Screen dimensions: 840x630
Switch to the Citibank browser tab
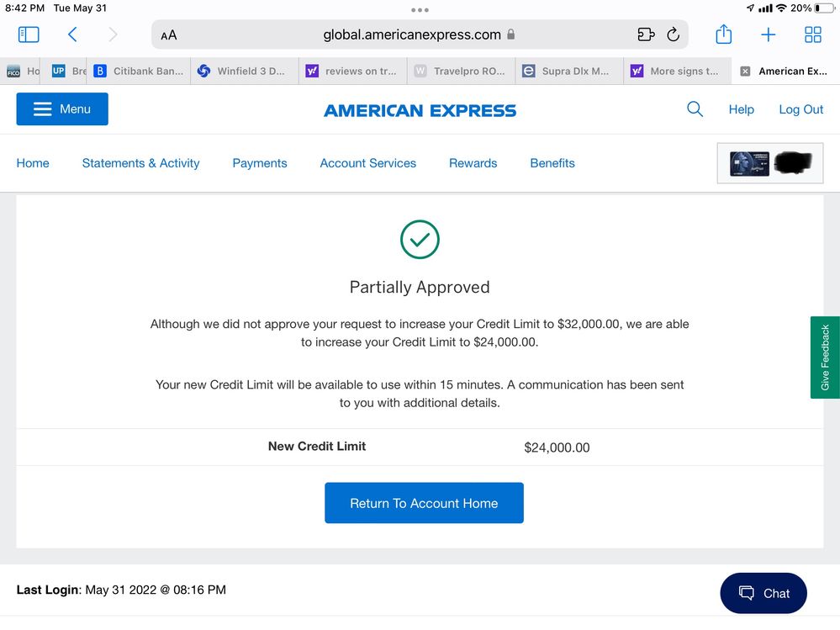coord(140,71)
